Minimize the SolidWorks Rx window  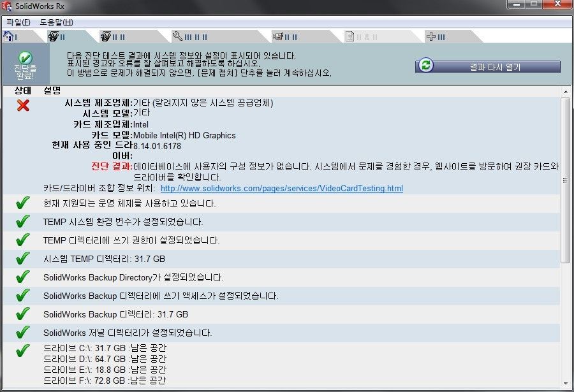[517, 4]
